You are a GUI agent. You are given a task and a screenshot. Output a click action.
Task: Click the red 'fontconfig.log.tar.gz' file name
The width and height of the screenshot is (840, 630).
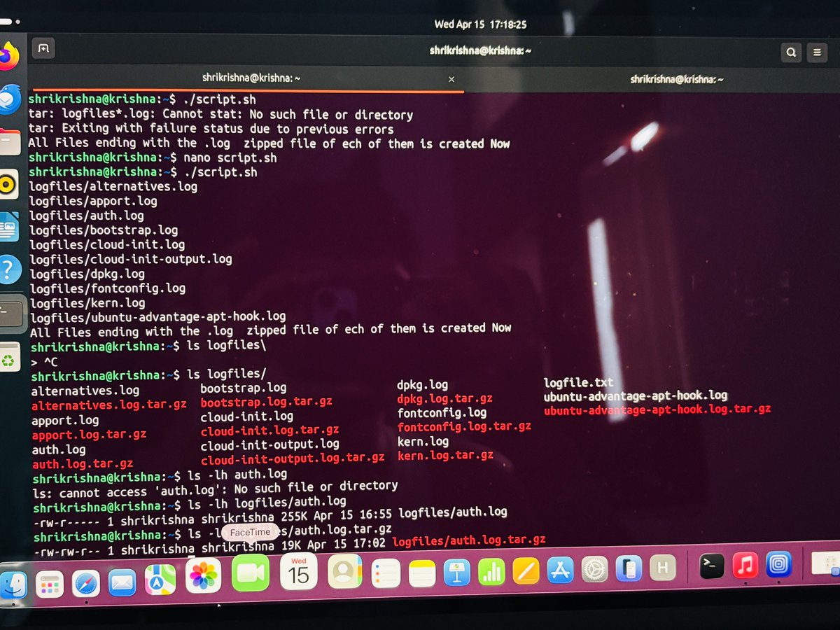[464, 427]
